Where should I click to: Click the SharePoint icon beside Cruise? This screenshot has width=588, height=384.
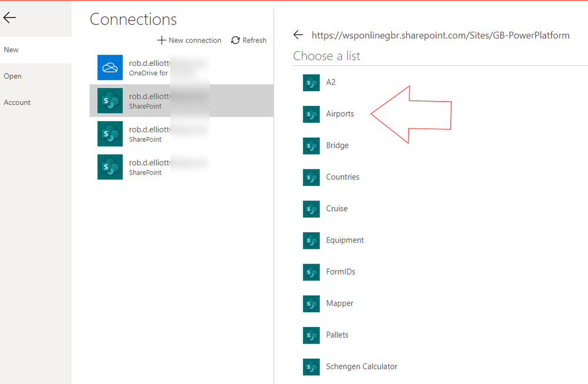[x=311, y=209]
